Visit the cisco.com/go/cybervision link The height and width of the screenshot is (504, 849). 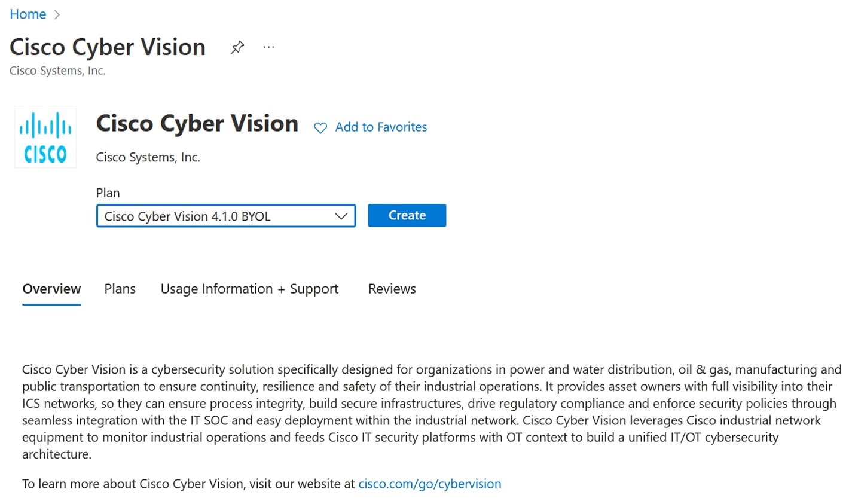click(x=429, y=484)
